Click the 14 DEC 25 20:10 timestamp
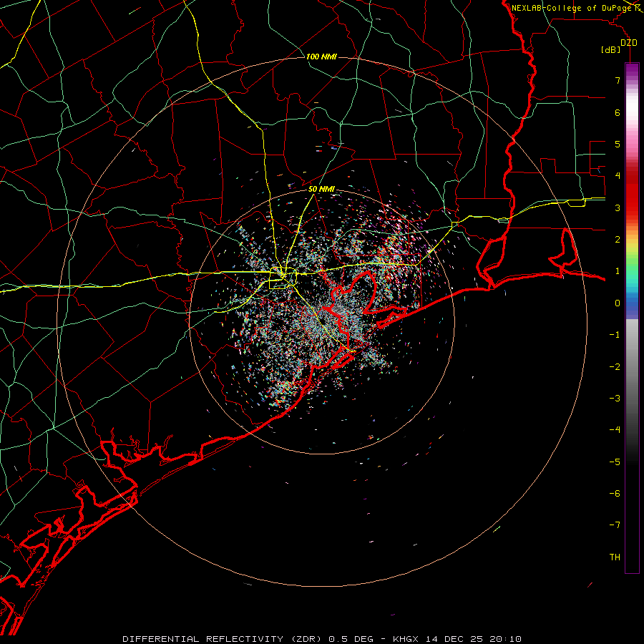The height and width of the screenshot is (644, 644). click(474, 639)
